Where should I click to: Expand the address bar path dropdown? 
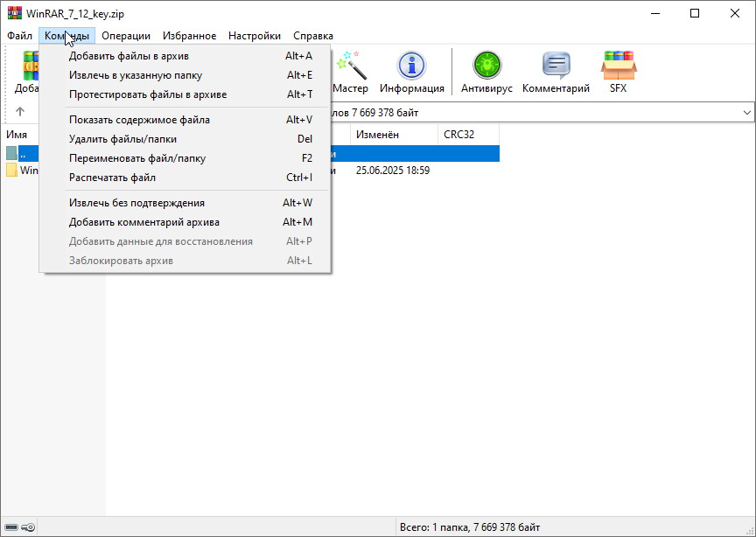(747, 113)
